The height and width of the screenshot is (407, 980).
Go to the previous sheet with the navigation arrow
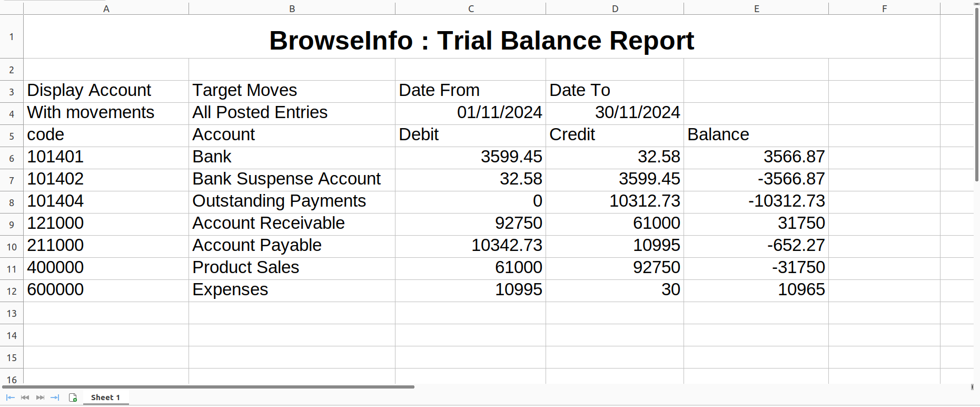click(x=25, y=398)
